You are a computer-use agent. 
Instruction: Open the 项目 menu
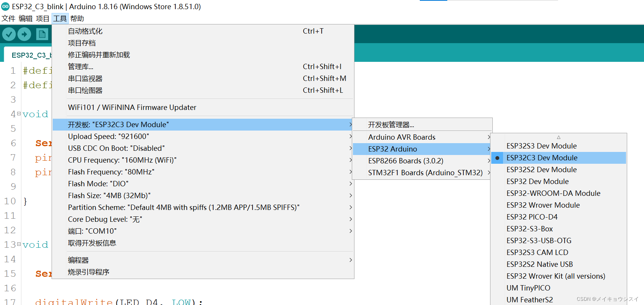click(x=43, y=18)
